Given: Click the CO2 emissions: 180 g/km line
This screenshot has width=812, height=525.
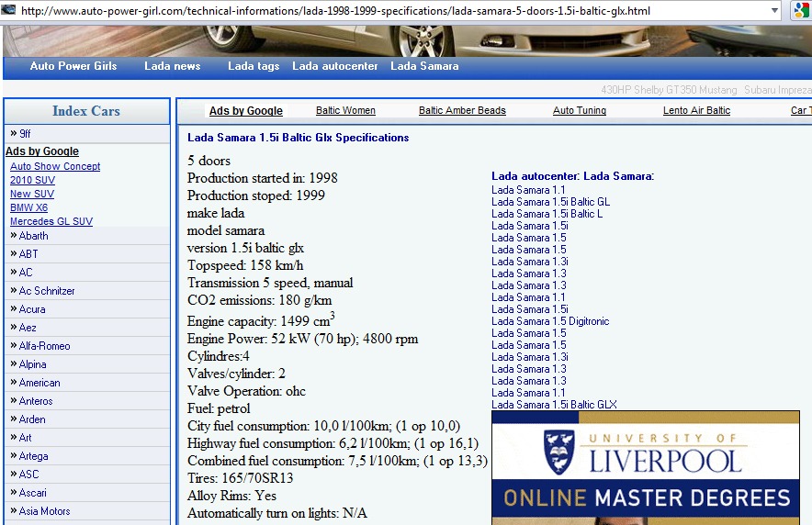Looking at the screenshot, I should [259, 300].
